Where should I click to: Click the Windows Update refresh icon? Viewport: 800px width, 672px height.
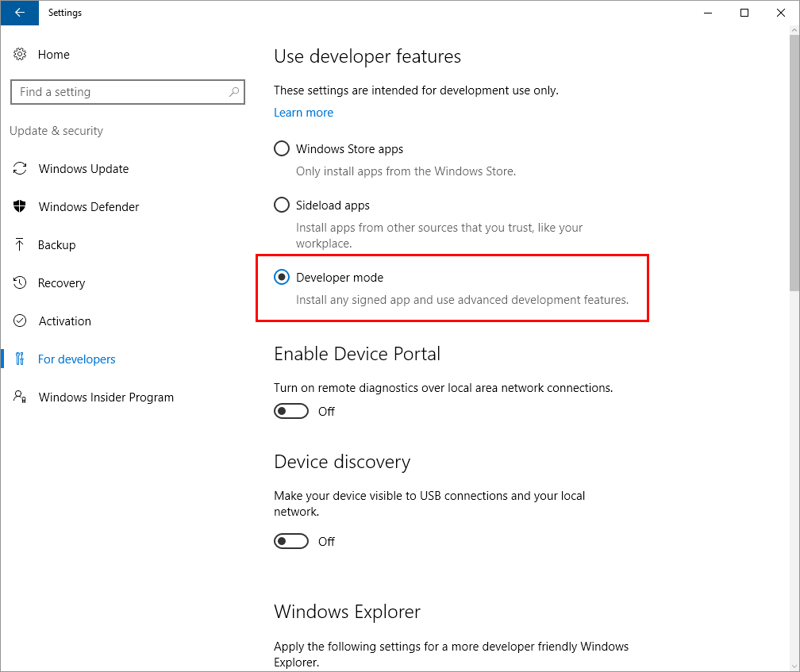(x=21, y=169)
